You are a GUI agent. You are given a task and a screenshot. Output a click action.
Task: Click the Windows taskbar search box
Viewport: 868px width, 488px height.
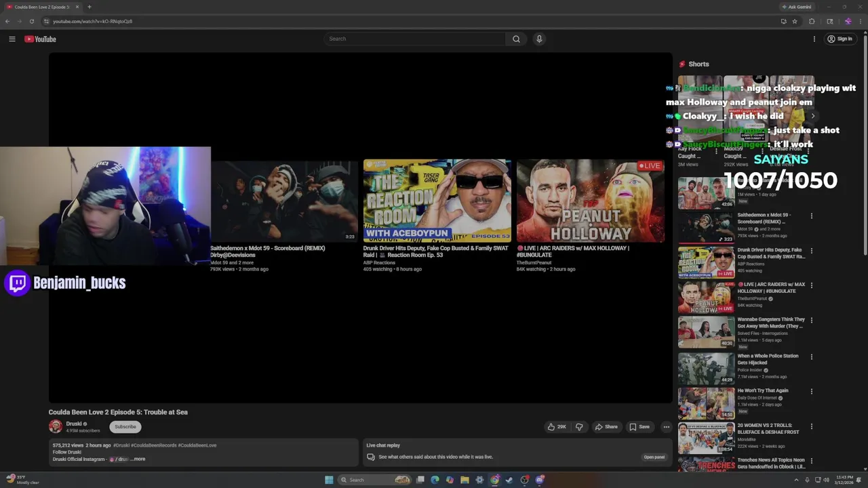375,480
